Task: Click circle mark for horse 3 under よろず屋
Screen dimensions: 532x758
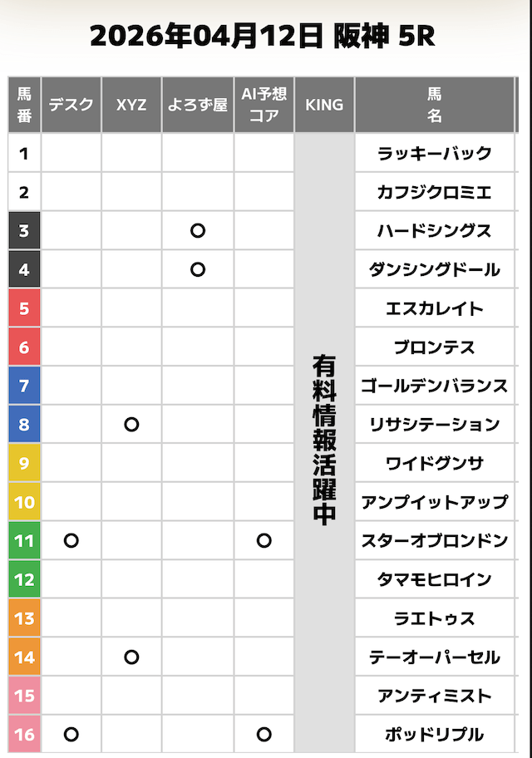Action: pos(197,231)
